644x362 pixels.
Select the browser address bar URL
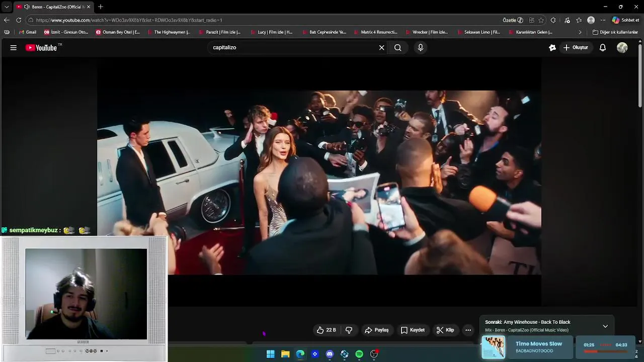(129, 20)
